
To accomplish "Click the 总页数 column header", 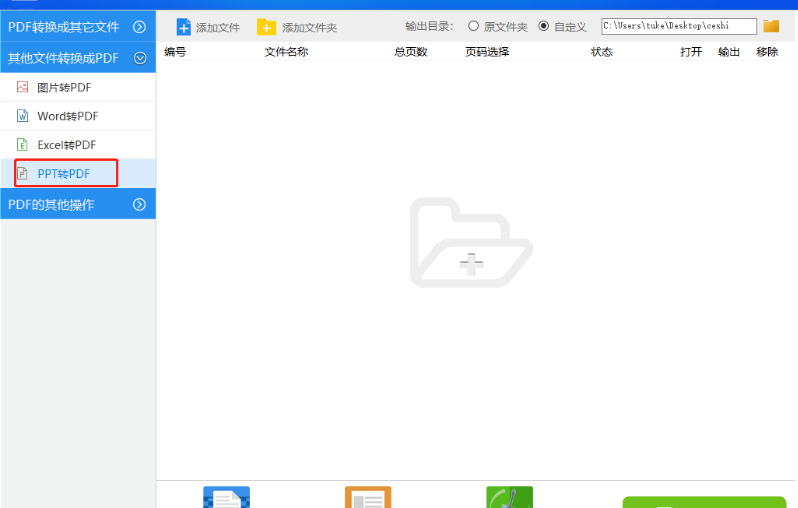I will point(411,52).
